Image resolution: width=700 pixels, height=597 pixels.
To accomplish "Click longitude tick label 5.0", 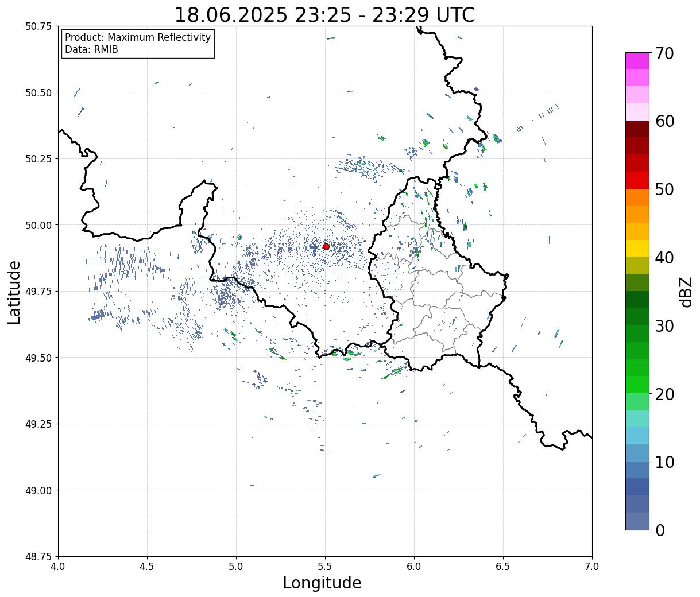I will [236, 567].
